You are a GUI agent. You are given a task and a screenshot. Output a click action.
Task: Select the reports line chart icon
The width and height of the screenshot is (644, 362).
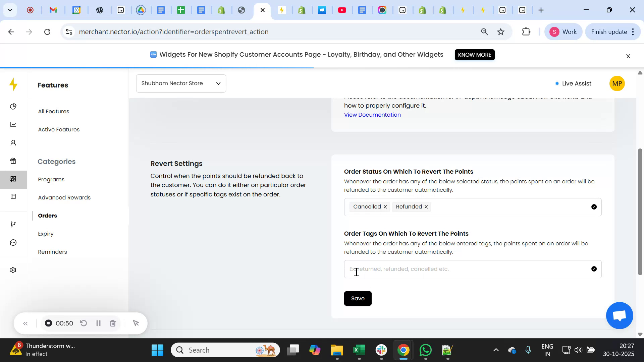point(13,124)
